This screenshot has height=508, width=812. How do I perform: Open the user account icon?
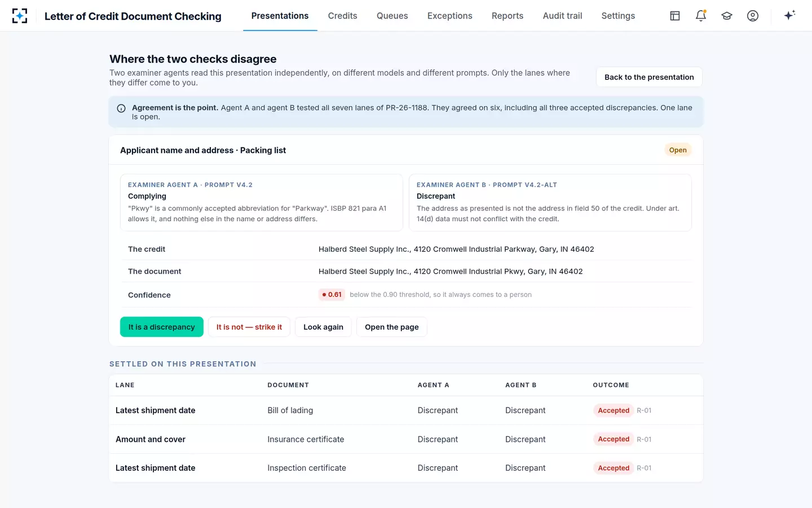[753, 16]
